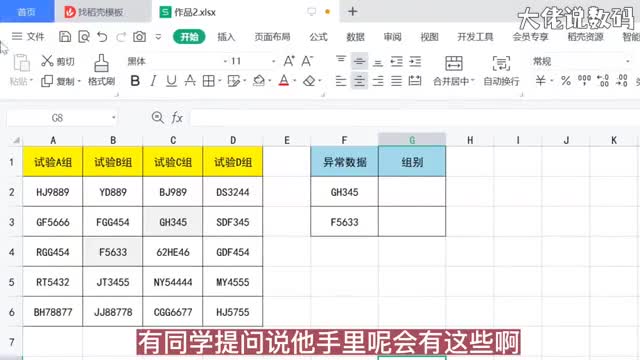Click the Currency yen icon
This screenshot has width=640, height=360.
click(540, 80)
